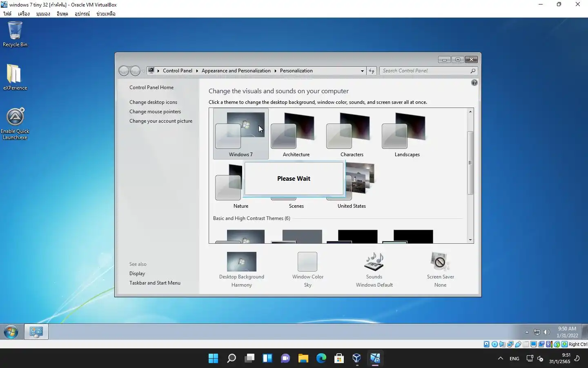Open the มุมมอง menu in VirtualBox
Image resolution: width=588 pixels, height=368 pixels.
(43, 14)
